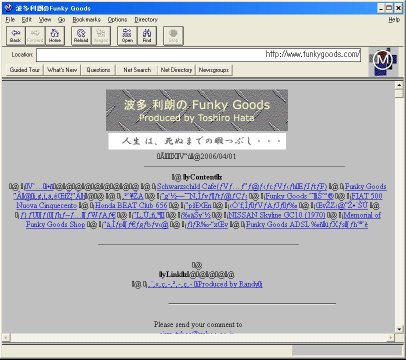Screen dimensions: 406x360
Task: Click the Images toolbar icon
Action: pyautogui.click(x=100, y=36)
